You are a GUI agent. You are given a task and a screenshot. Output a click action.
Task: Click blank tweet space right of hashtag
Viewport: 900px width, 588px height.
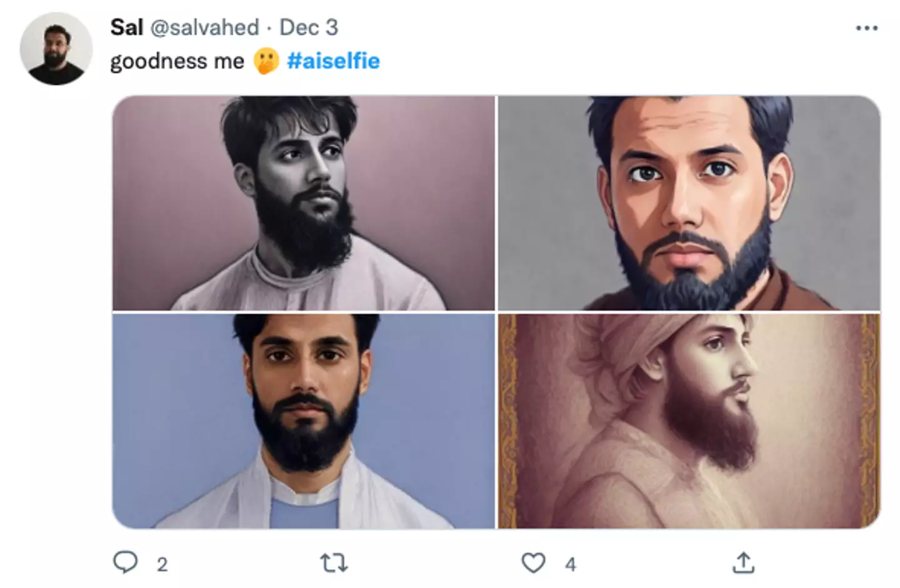click(594, 61)
